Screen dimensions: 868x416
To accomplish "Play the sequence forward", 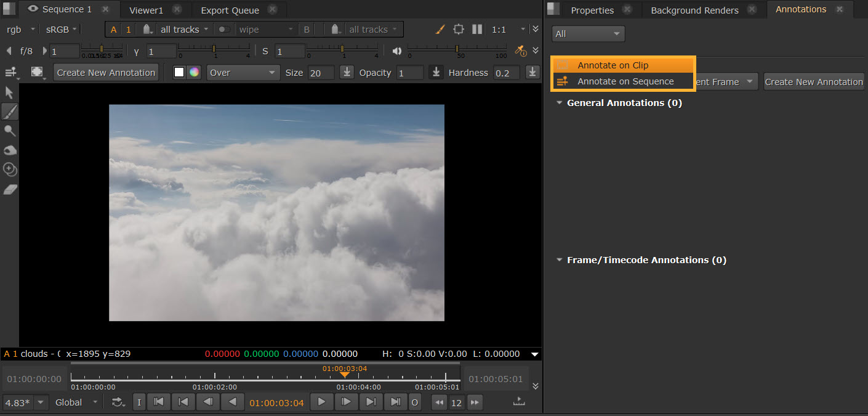I will click(x=321, y=402).
